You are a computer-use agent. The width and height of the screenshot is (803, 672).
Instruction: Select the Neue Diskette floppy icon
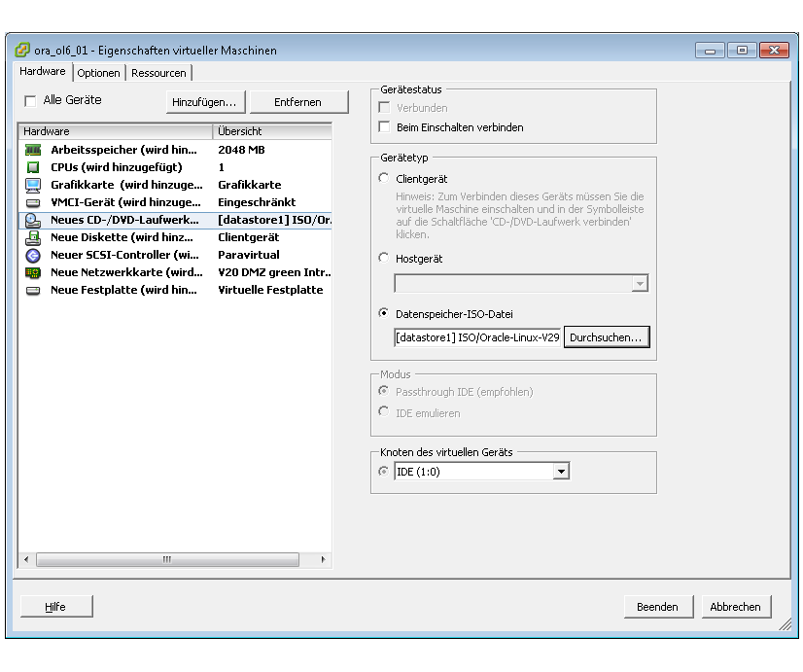point(33,237)
